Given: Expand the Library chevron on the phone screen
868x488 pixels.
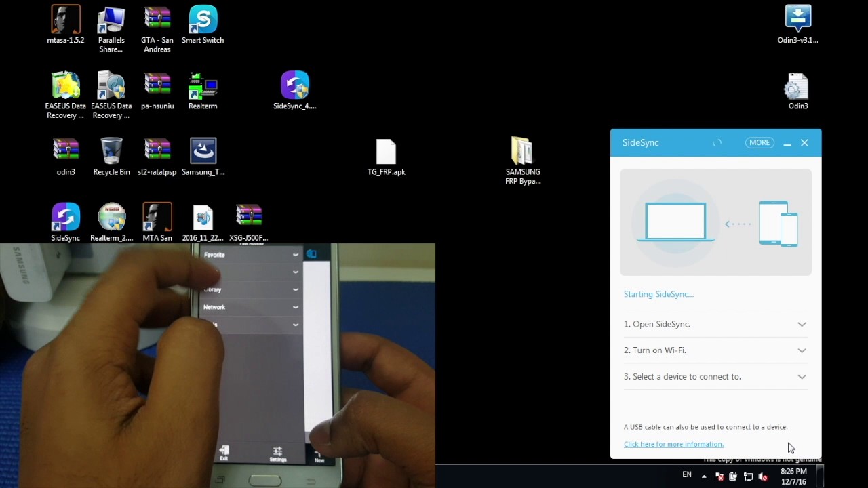Looking at the screenshot, I should pyautogui.click(x=295, y=289).
